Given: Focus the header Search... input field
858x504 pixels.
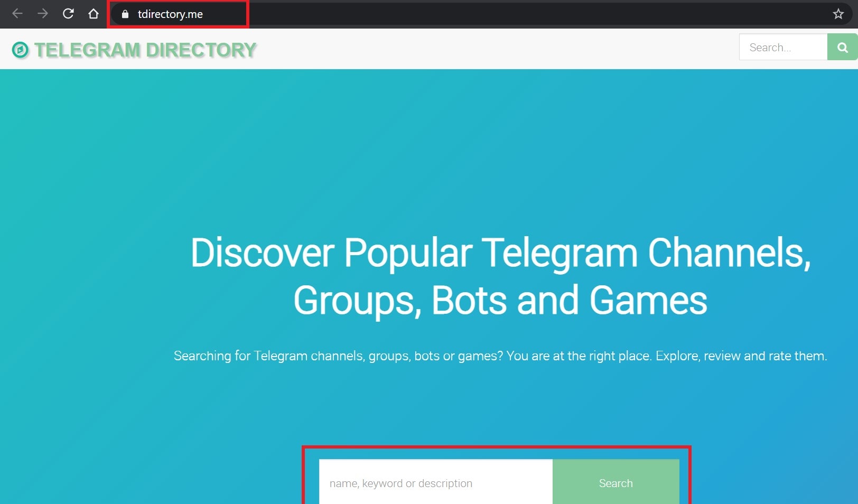Looking at the screenshot, I should tap(783, 47).
